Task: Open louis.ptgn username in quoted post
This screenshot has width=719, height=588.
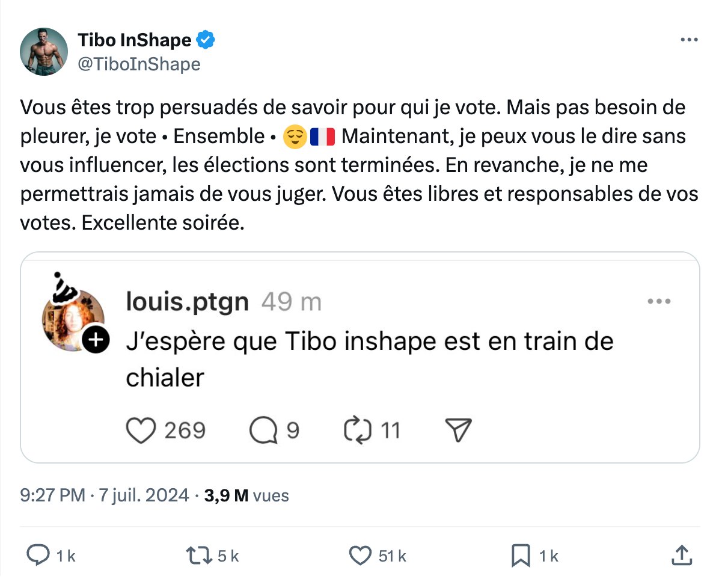Action: [x=187, y=302]
